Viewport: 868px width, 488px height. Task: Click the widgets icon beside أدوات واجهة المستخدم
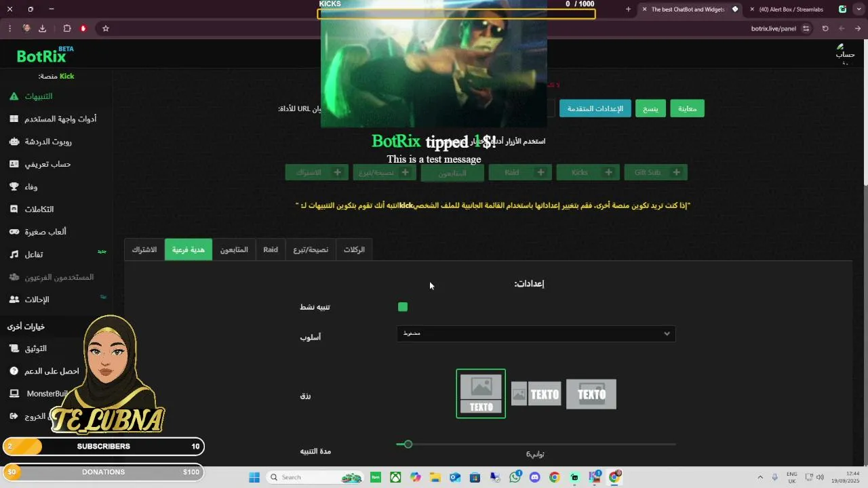(x=14, y=119)
